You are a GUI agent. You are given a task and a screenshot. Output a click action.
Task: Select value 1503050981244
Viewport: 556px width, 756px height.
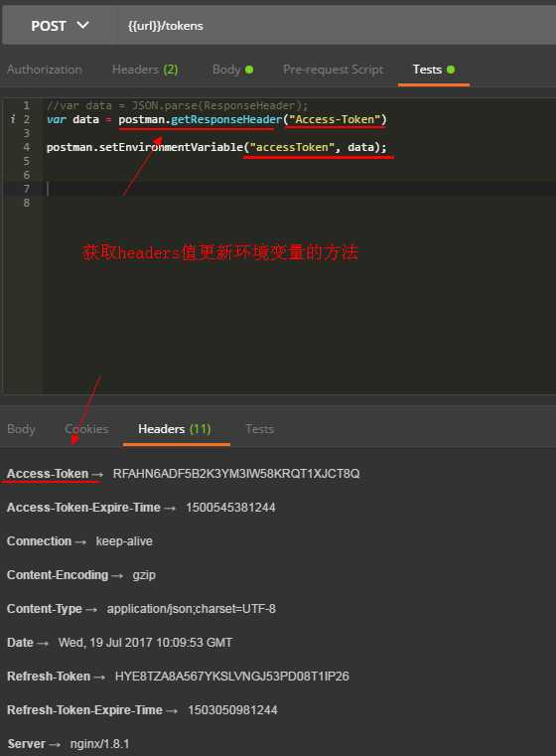coord(232,709)
